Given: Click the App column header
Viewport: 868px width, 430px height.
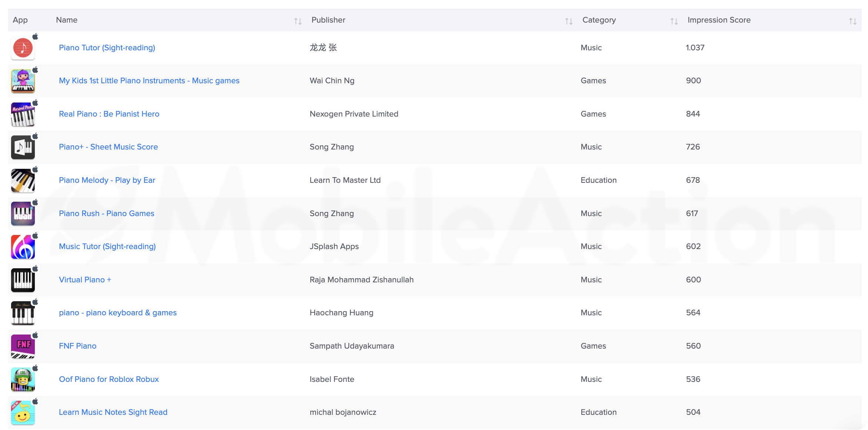Looking at the screenshot, I should coord(20,20).
